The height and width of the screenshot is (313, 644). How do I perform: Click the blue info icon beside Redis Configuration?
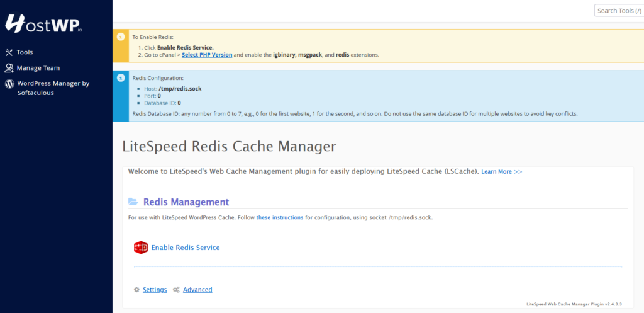pyautogui.click(x=121, y=77)
